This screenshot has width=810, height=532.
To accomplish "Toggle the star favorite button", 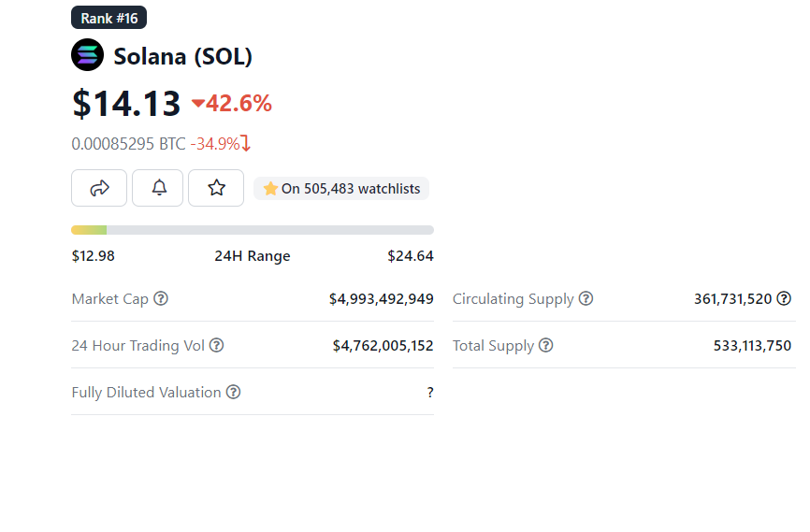I will click(216, 188).
